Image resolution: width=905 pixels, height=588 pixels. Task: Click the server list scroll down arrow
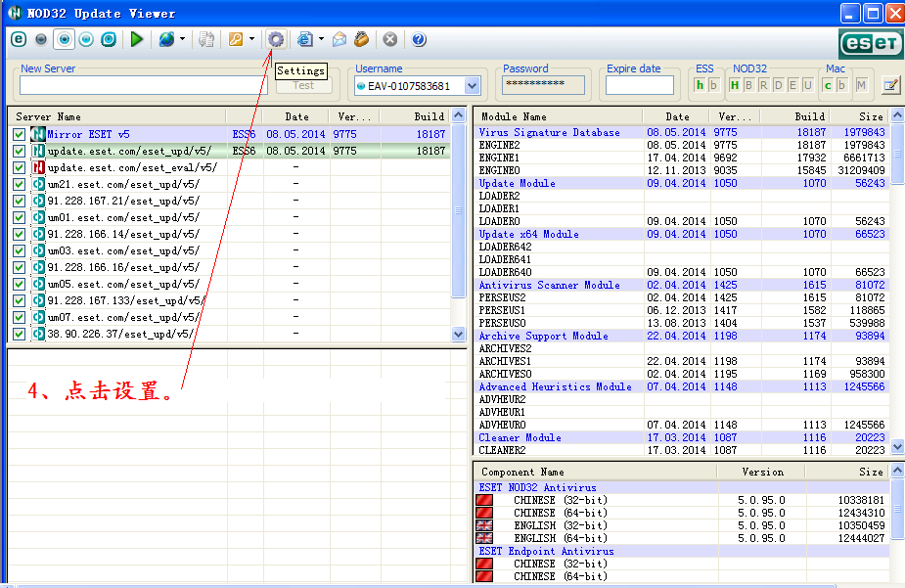458,334
